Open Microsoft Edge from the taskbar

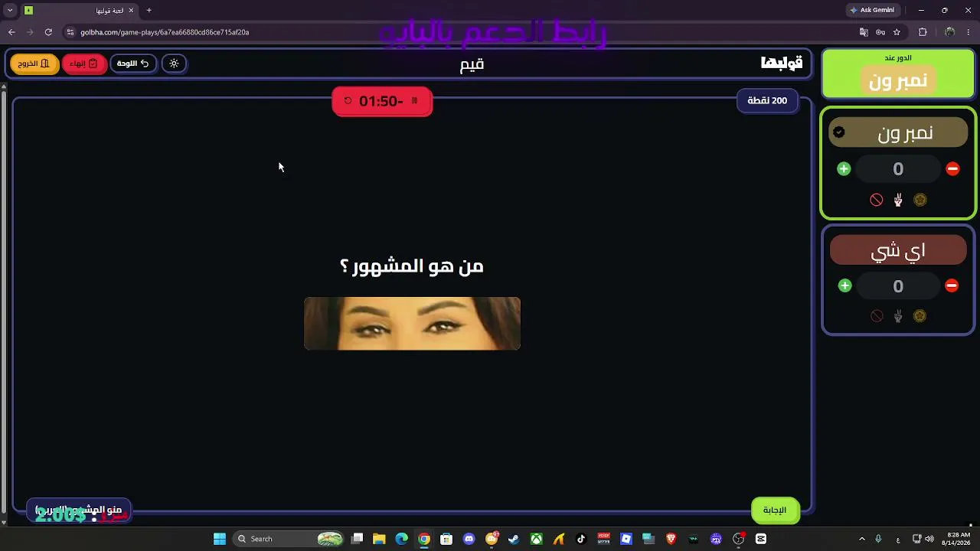(401, 539)
